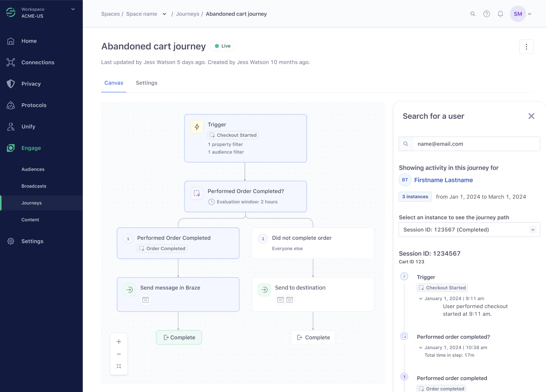
Task: Select the Trigger node on the canvas
Action: (x=246, y=138)
